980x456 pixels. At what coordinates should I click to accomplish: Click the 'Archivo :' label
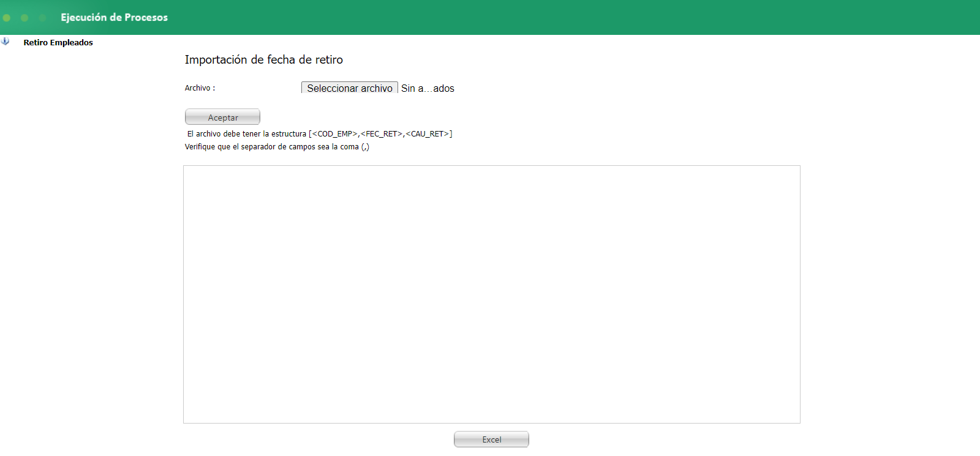tap(200, 88)
